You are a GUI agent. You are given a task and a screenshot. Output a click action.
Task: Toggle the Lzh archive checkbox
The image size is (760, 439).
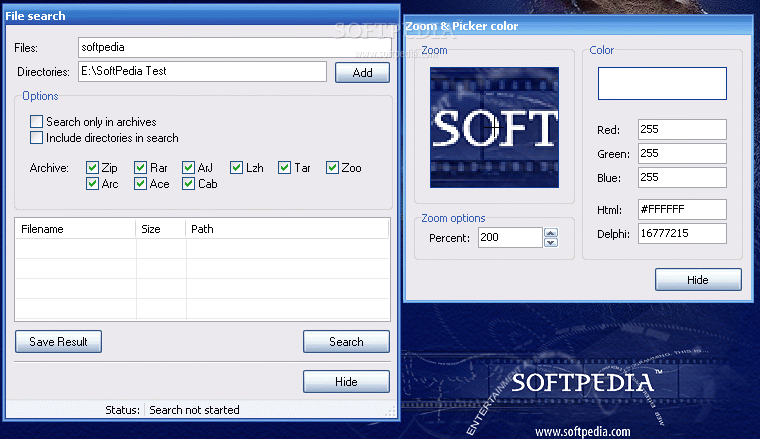tap(237, 168)
